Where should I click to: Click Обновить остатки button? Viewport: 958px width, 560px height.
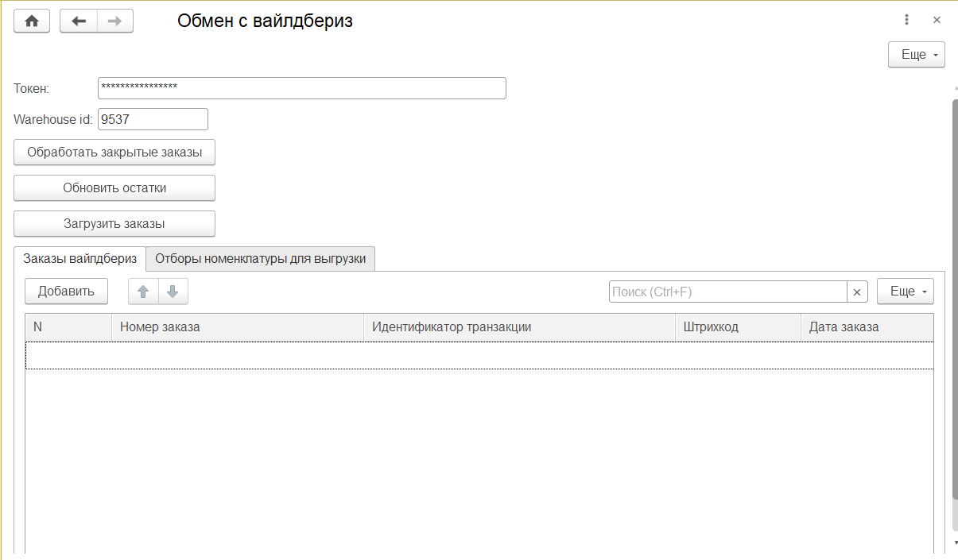(x=114, y=188)
